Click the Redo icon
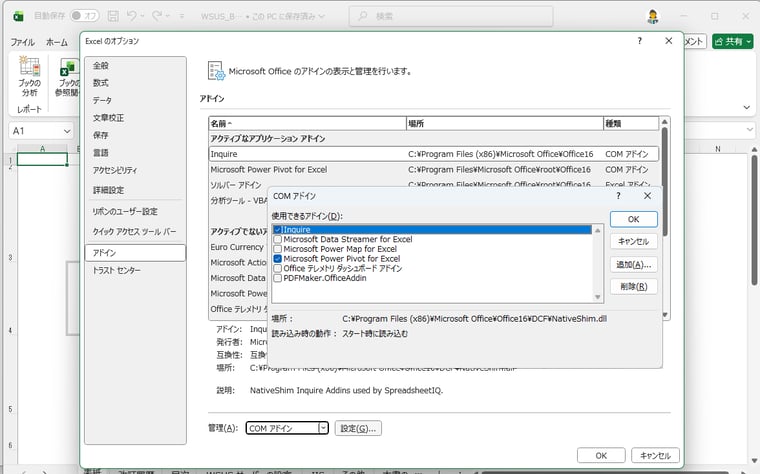Viewport: 760px width, 474px height. (157, 16)
